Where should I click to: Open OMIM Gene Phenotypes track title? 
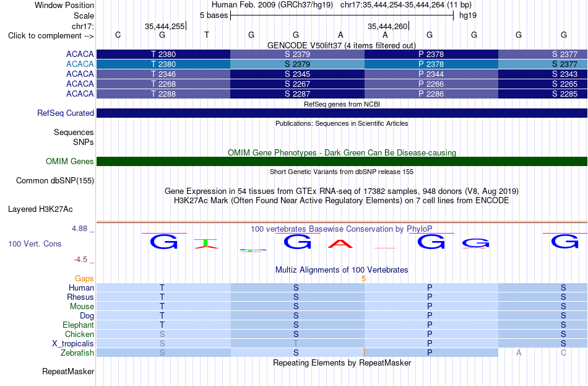[x=342, y=152]
